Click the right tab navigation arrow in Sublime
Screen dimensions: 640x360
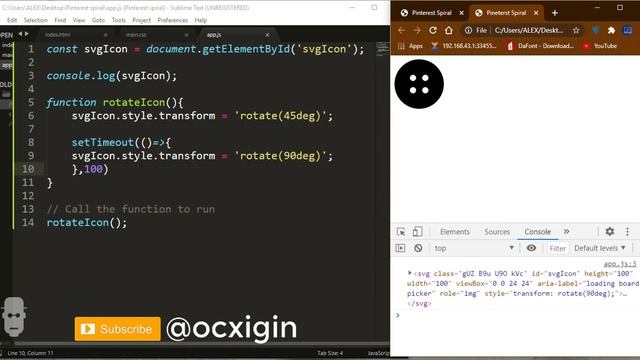tap(27, 34)
